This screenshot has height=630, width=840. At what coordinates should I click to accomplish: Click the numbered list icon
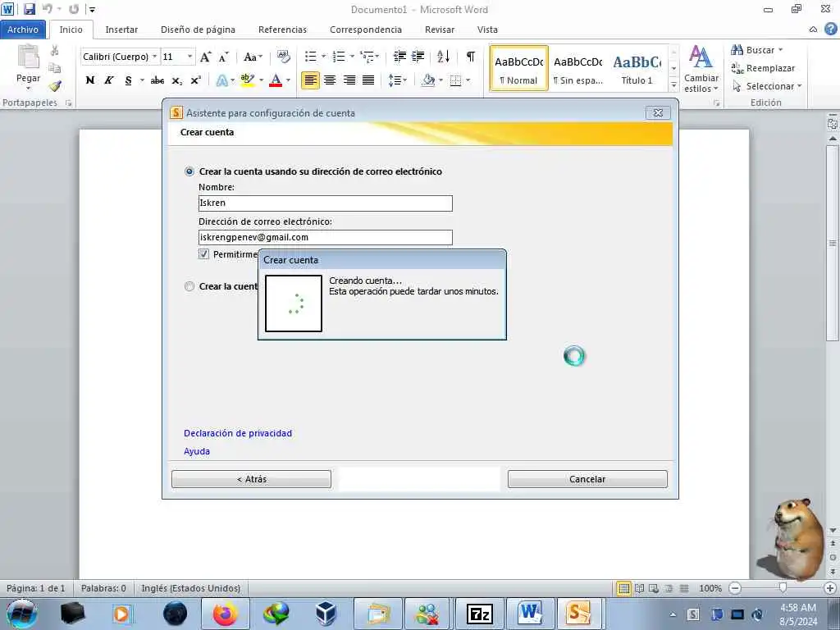click(339, 57)
